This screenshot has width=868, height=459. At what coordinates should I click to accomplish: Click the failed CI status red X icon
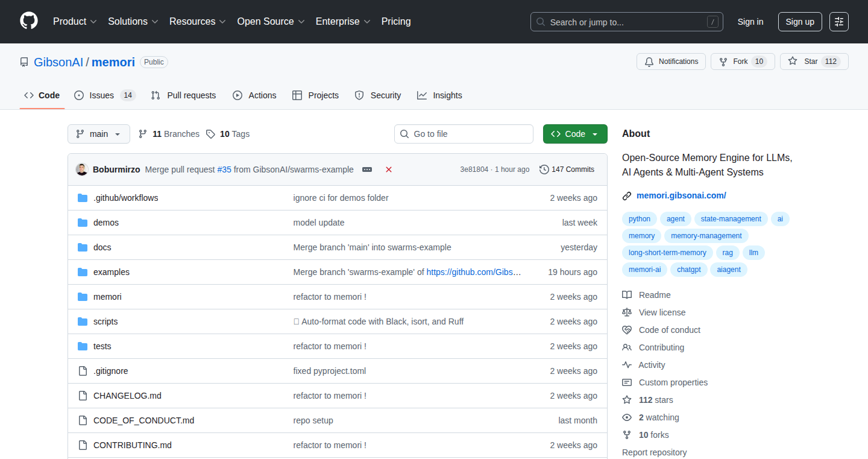(x=389, y=169)
